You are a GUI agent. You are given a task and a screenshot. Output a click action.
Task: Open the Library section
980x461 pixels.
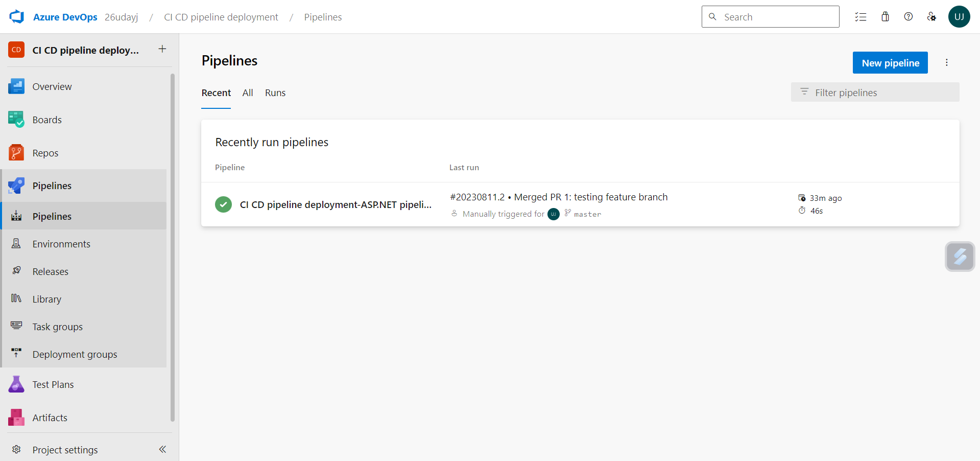click(x=46, y=299)
